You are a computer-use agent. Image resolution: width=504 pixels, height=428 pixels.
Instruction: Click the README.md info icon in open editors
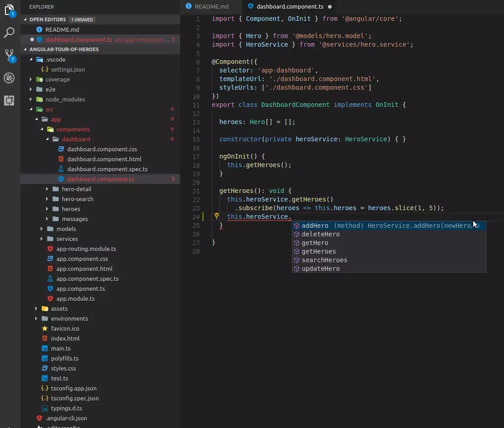tap(39, 29)
